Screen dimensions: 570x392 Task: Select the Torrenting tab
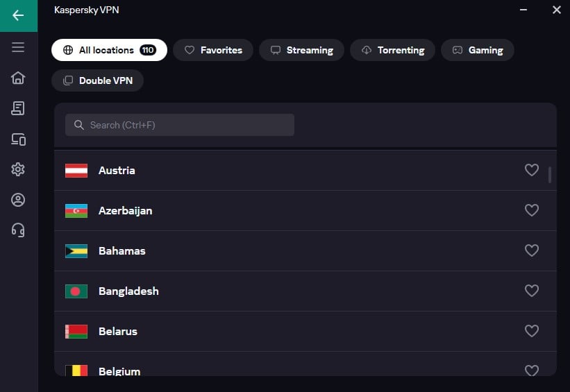click(392, 50)
